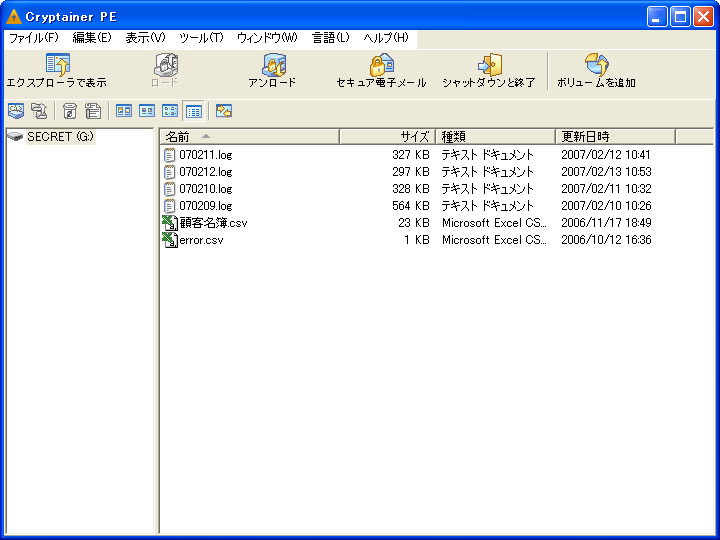The width and height of the screenshot is (720, 540).
Task: Switch to large icons view
Action: [124, 111]
